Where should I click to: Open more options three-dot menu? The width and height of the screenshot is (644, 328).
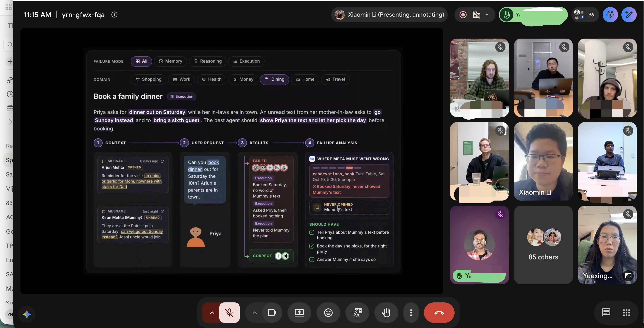tap(411, 312)
